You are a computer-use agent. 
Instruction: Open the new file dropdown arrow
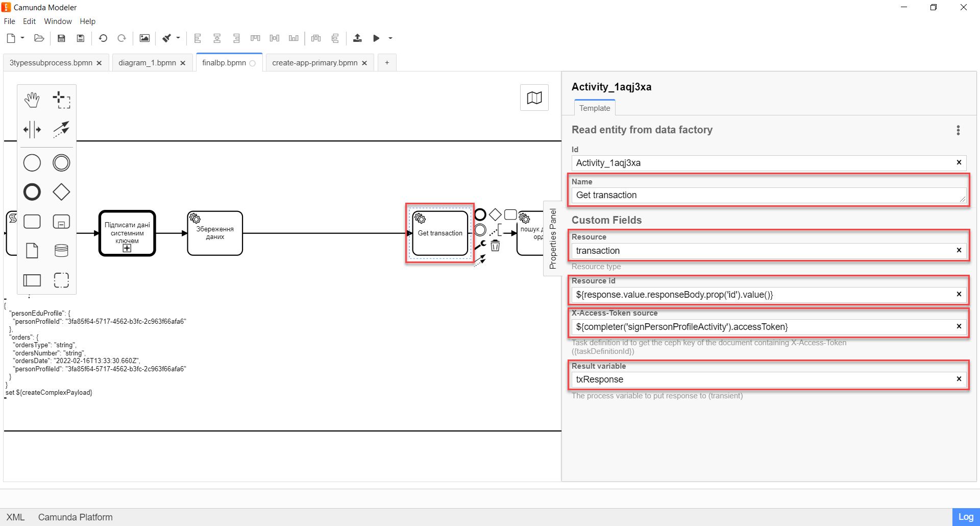click(x=22, y=38)
